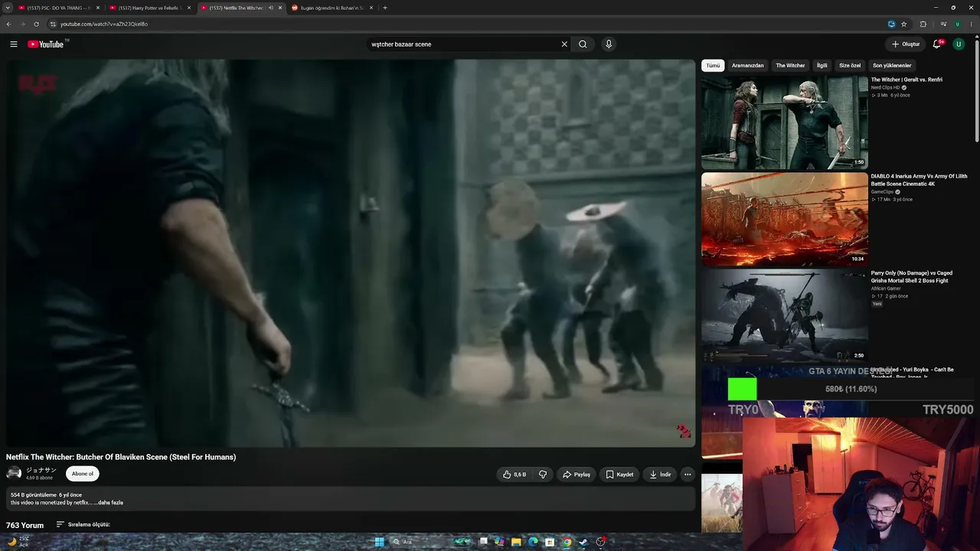Click the 763 Yorum comments count
This screenshot has width=980, height=551.
[x=25, y=526]
